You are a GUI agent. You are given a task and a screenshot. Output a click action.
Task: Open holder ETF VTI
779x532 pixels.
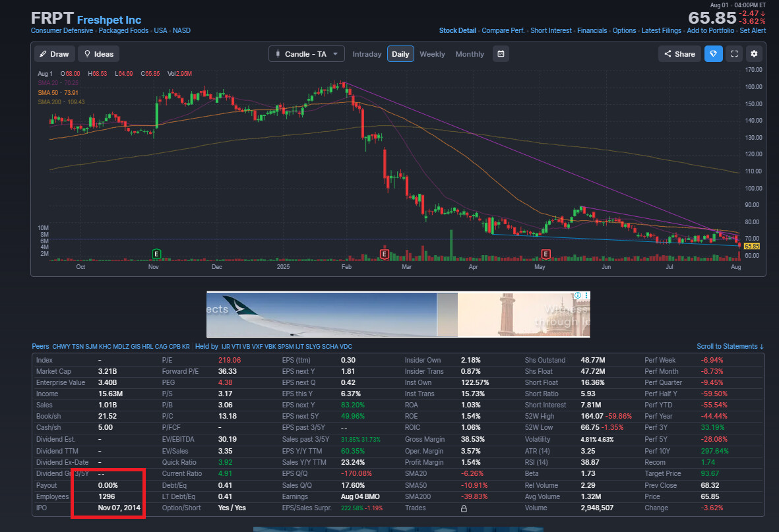236,347
